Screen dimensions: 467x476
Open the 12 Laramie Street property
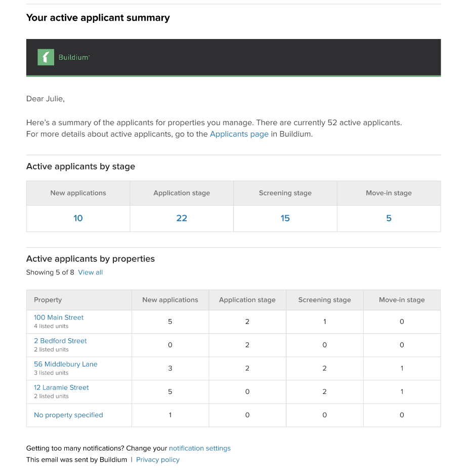[61, 387]
